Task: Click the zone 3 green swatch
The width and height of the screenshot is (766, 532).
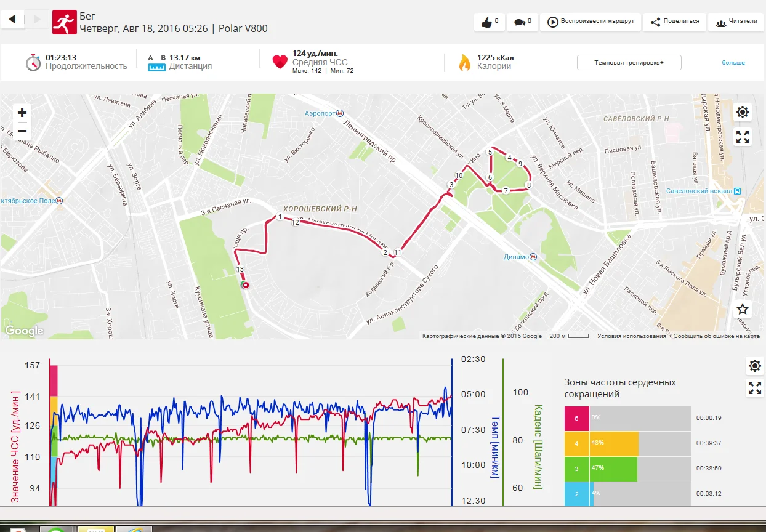Action: pos(576,469)
